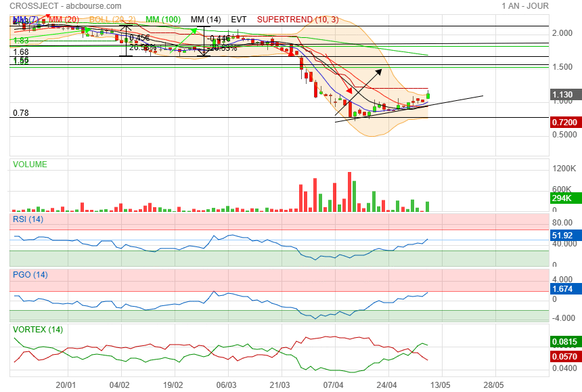This screenshot has width=582, height=392.
Task: Click the "07/04" date label
Action: 334,385
